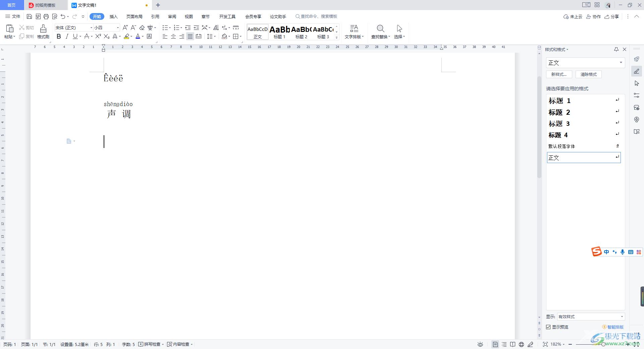Click the Paste (粘贴) clipboard icon
644x349 pixels.
[x=9, y=29]
